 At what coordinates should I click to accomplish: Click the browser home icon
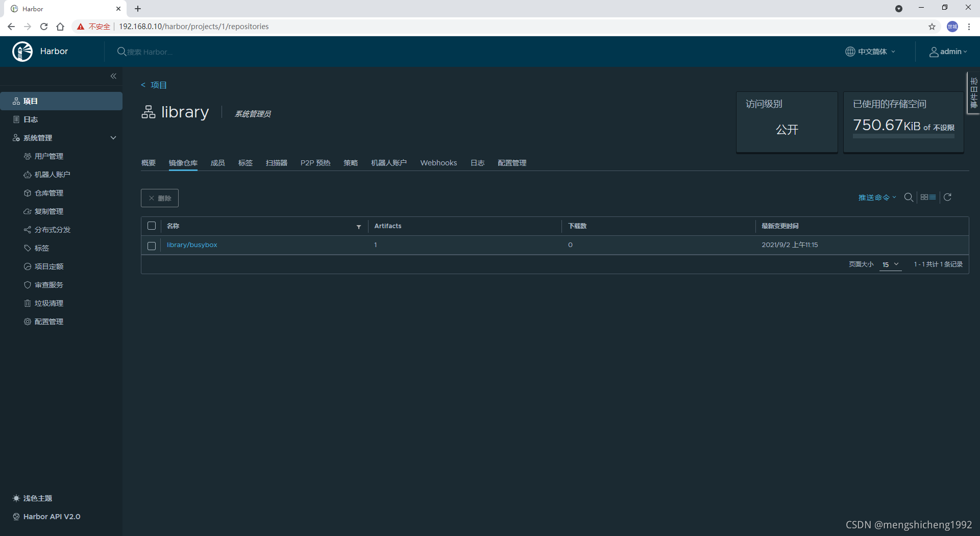pos(60,27)
